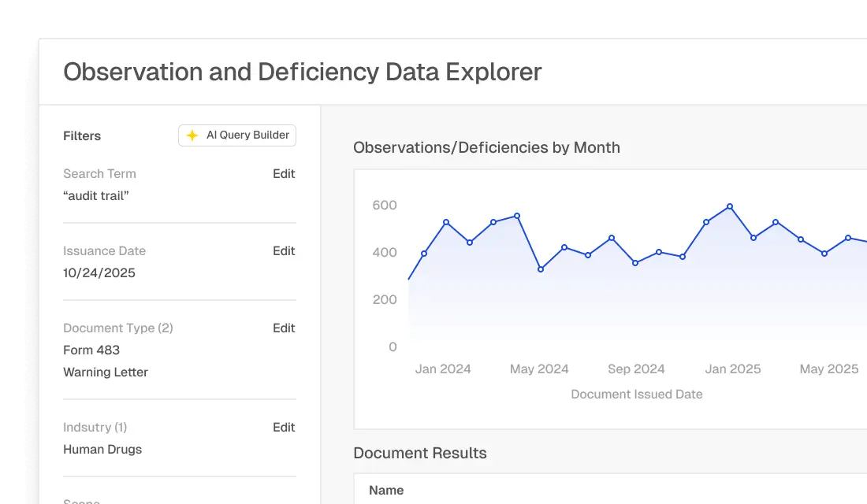Click the Observations/Deficiencies by Month chart title
This screenshot has width=867, height=504.
tap(486, 147)
